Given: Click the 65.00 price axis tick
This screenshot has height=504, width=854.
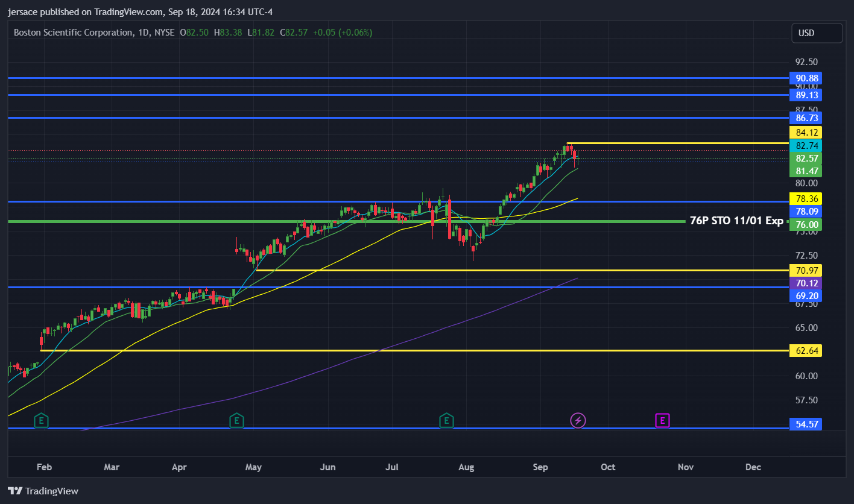Looking at the screenshot, I should tap(806, 328).
